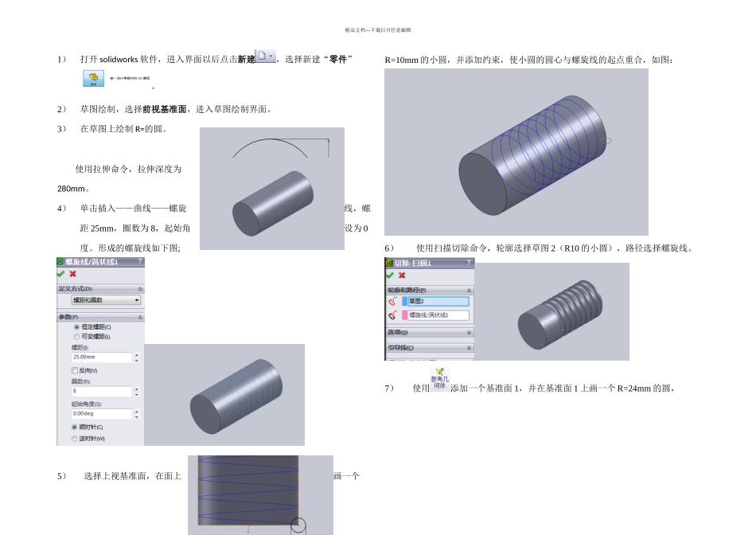Image resolution: width=756 pixels, height=535 pixels.
Task: Click the bold 前视基准面 text in step 2
Action: [x=165, y=109]
